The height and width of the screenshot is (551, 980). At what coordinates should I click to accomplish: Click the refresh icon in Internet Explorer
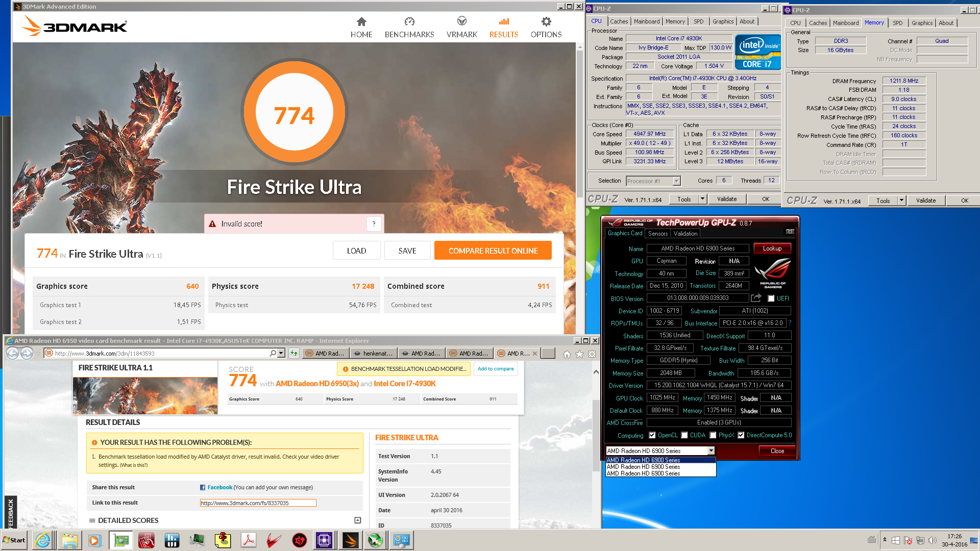[294, 353]
